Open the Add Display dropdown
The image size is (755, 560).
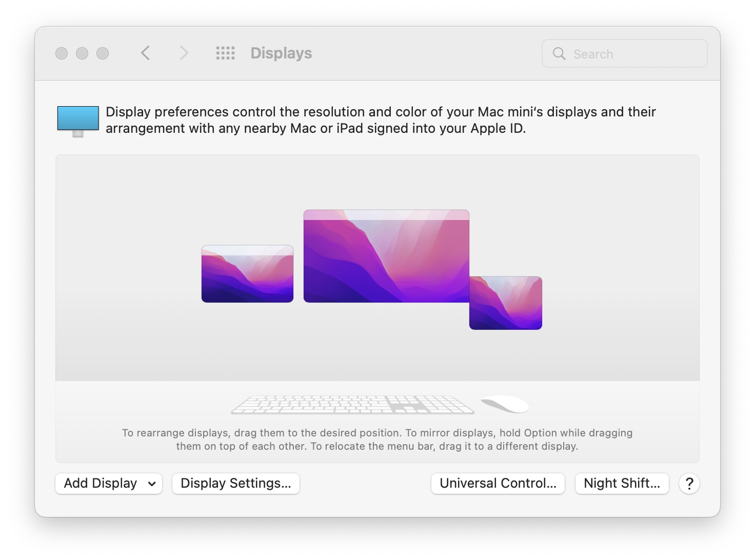click(109, 484)
